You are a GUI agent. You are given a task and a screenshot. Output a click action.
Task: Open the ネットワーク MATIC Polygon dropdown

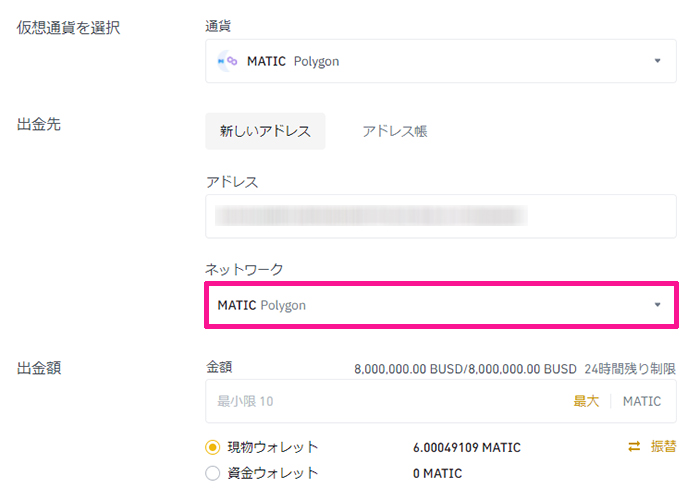(441, 305)
